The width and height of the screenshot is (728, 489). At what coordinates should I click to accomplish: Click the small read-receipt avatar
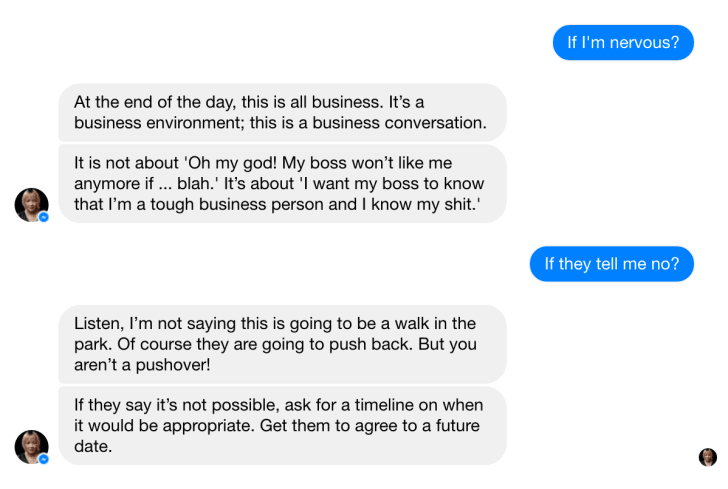point(708,457)
